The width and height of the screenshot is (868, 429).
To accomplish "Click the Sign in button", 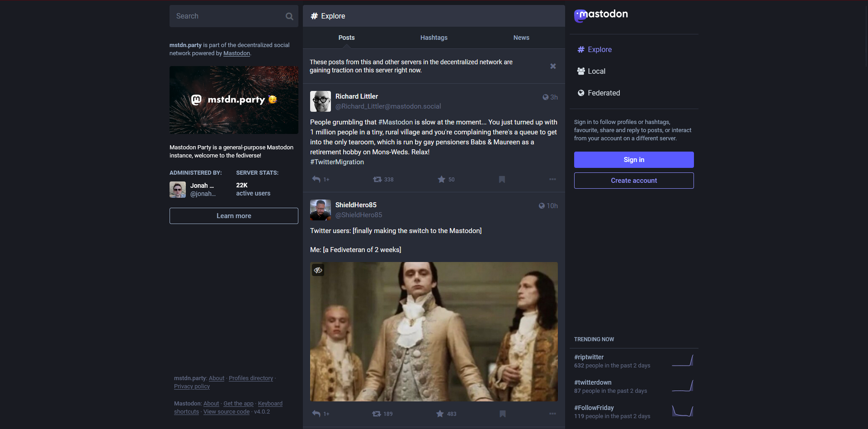I will coord(634,160).
